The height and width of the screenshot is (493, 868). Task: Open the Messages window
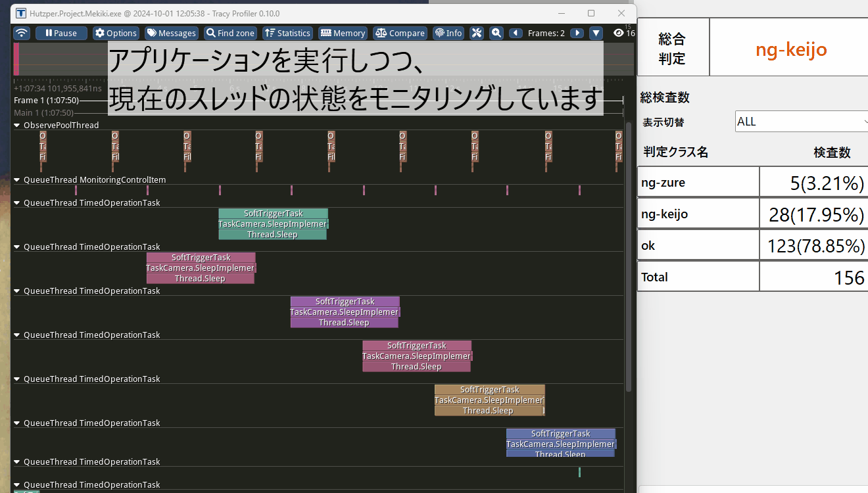click(x=171, y=33)
